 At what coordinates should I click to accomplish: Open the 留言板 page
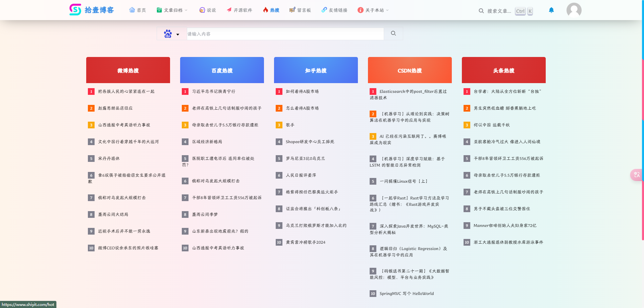300,10
